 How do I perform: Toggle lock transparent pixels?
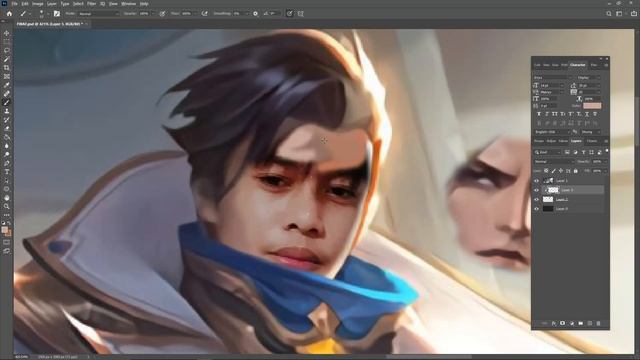click(x=546, y=171)
